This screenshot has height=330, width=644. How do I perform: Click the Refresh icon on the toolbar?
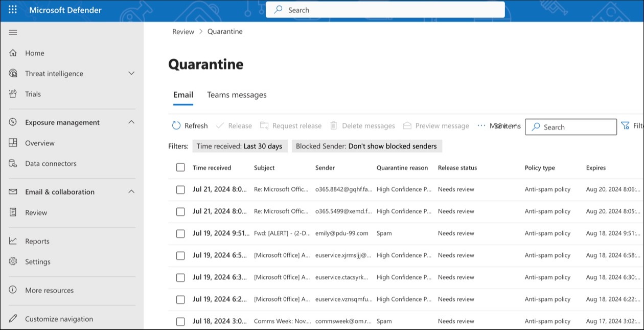(x=176, y=125)
